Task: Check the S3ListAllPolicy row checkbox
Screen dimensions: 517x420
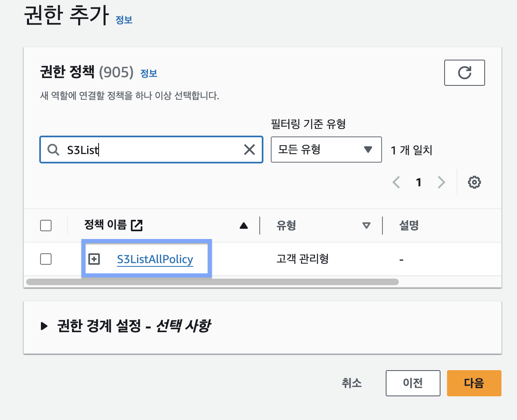Action: coord(46,259)
